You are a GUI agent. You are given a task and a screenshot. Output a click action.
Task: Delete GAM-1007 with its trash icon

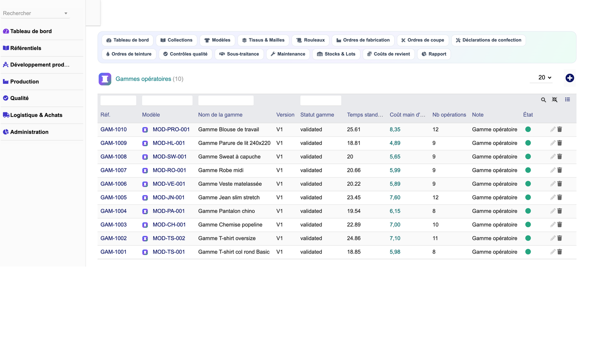(560, 170)
